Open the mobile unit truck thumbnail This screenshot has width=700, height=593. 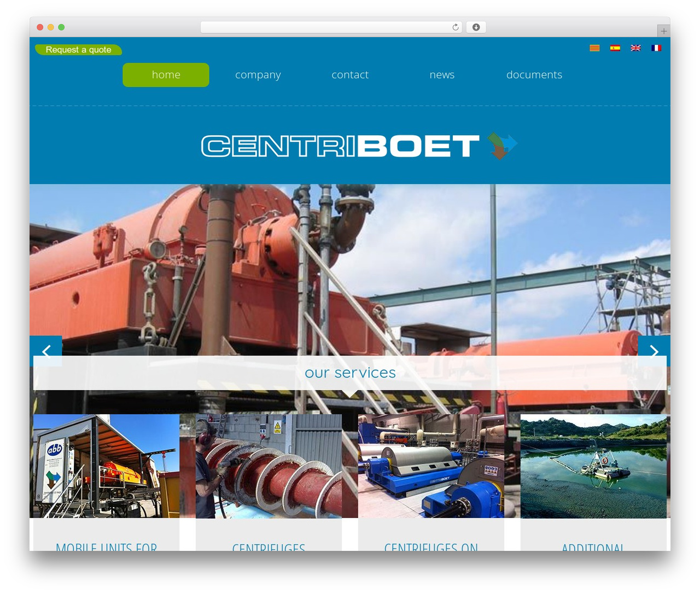pyautogui.click(x=106, y=466)
